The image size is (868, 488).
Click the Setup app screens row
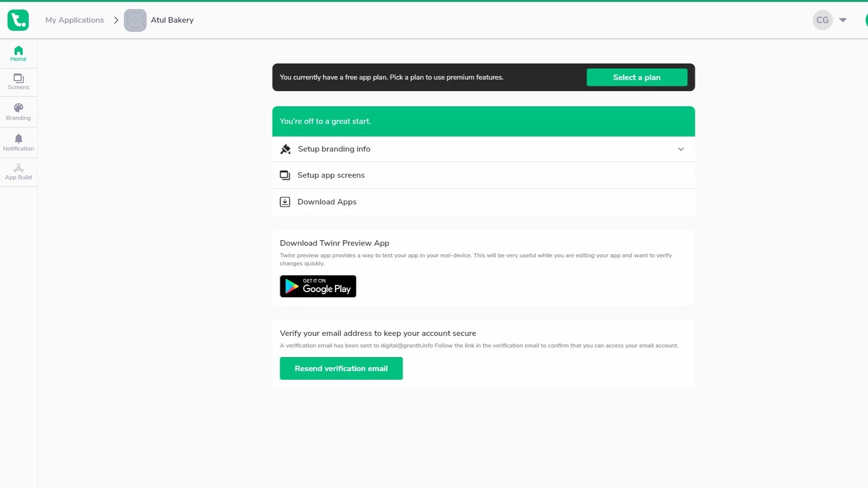click(483, 175)
